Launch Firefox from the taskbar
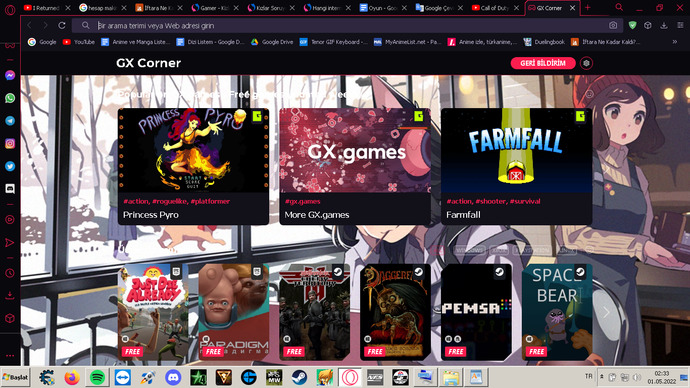 click(72, 377)
